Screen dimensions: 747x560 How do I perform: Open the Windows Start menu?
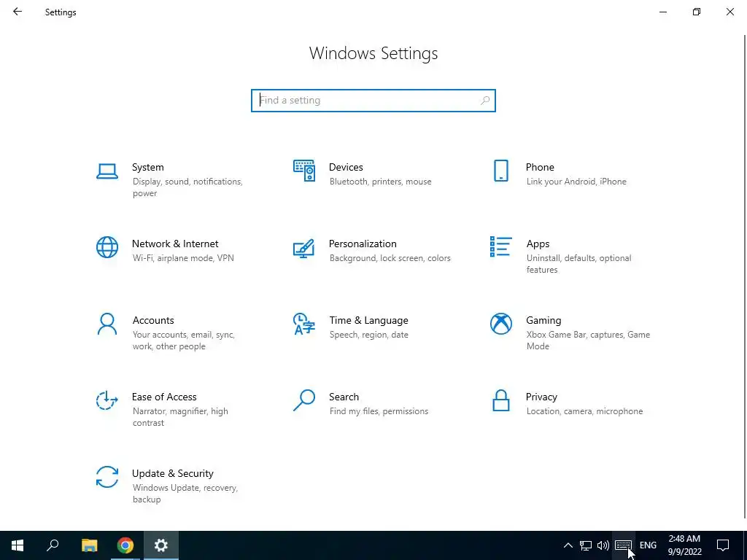18,545
